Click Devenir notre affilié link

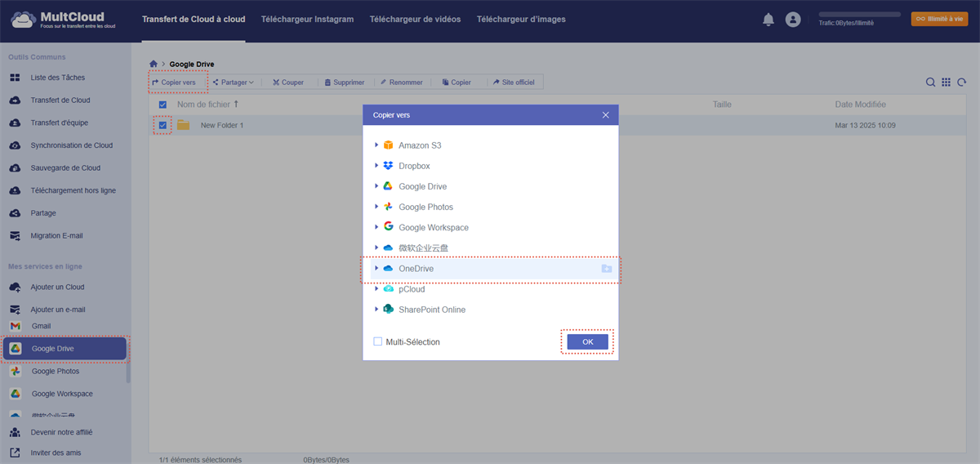tap(61, 432)
